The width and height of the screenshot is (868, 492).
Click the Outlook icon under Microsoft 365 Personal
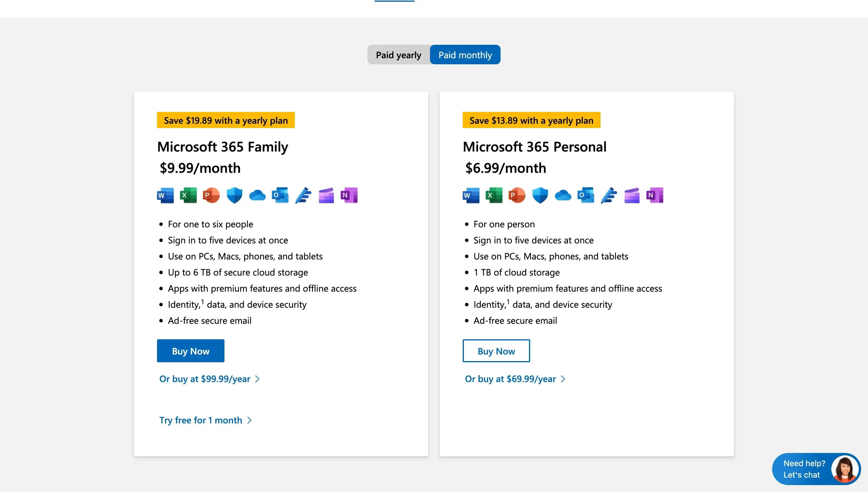click(x=585, y=195)
